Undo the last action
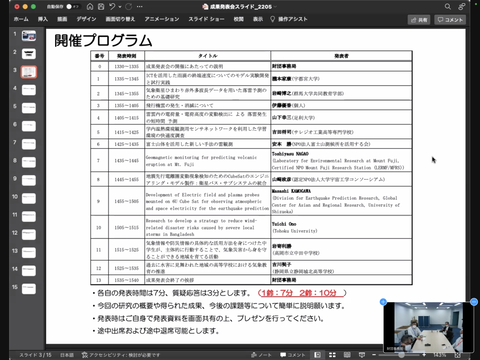Image resolution: width=480 pixels, height=360 pixels. [x=112, y=7]
